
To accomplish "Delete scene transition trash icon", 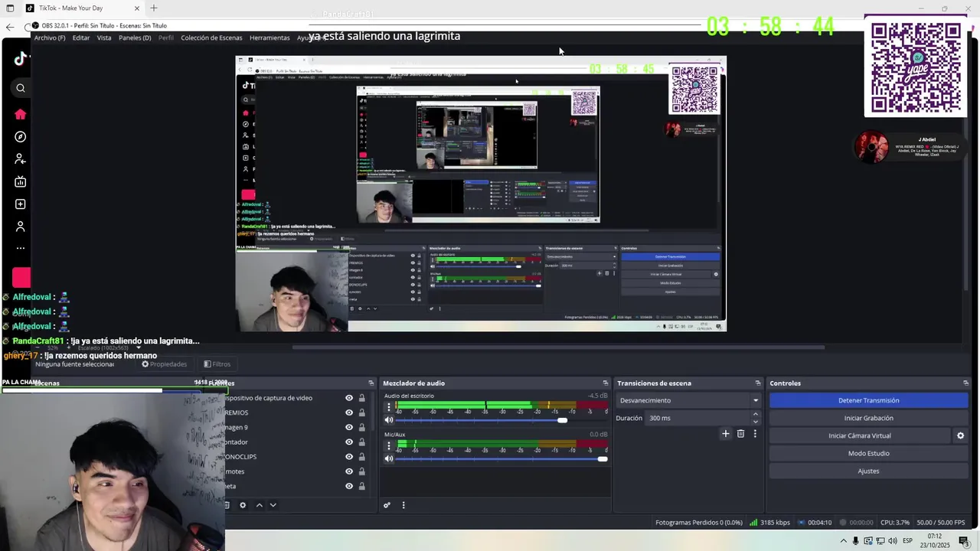I will 740,434.
